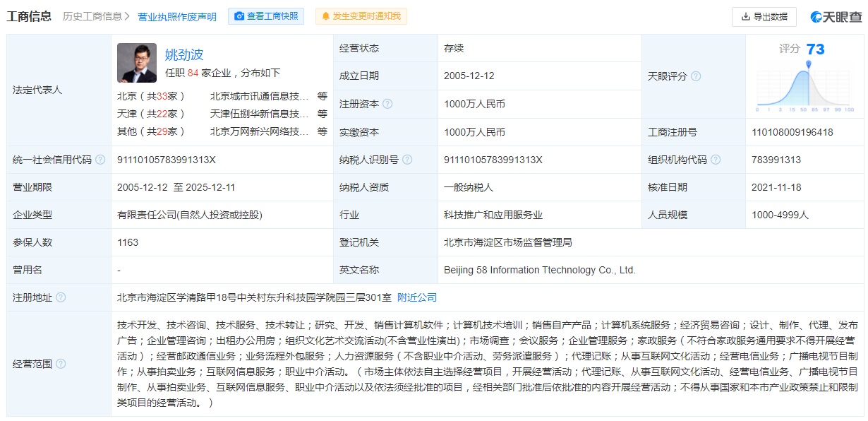Open 营业执照作废声明 link

(x=177, y=16)
